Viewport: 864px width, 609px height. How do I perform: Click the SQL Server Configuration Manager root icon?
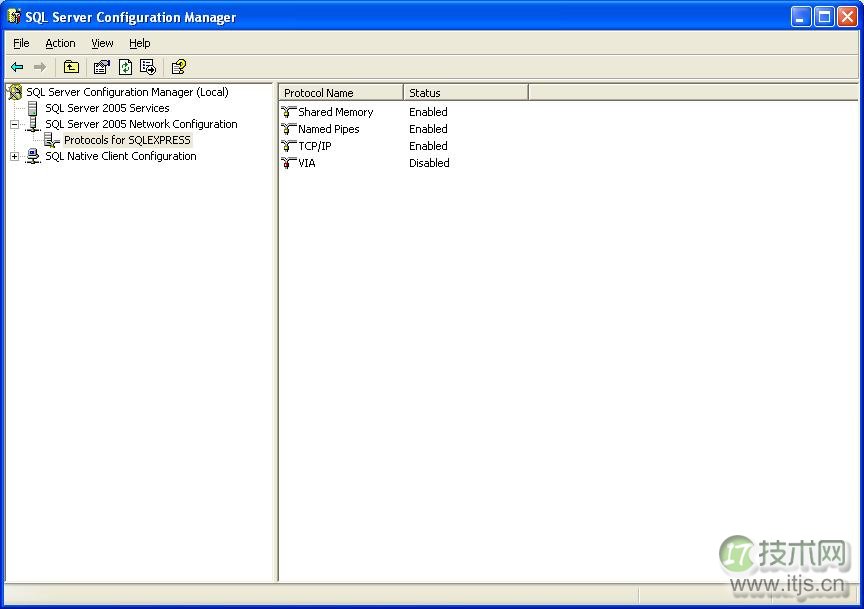[x=15, y=92]
